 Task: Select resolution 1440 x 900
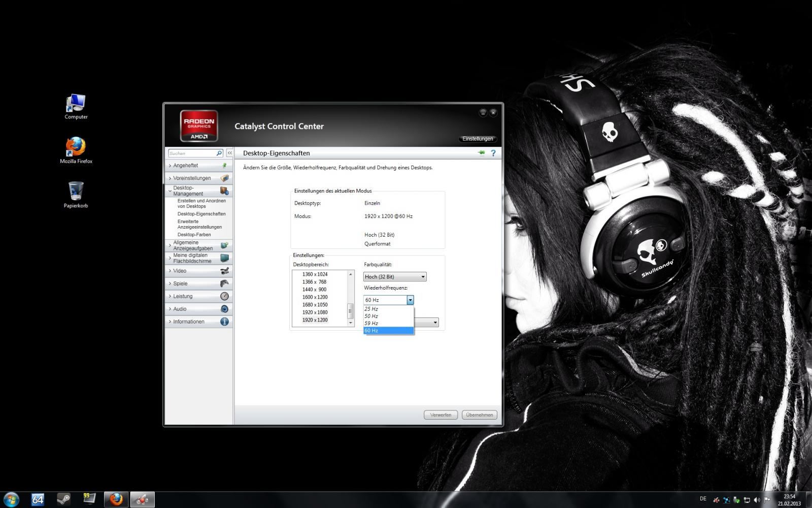point(315,290)
